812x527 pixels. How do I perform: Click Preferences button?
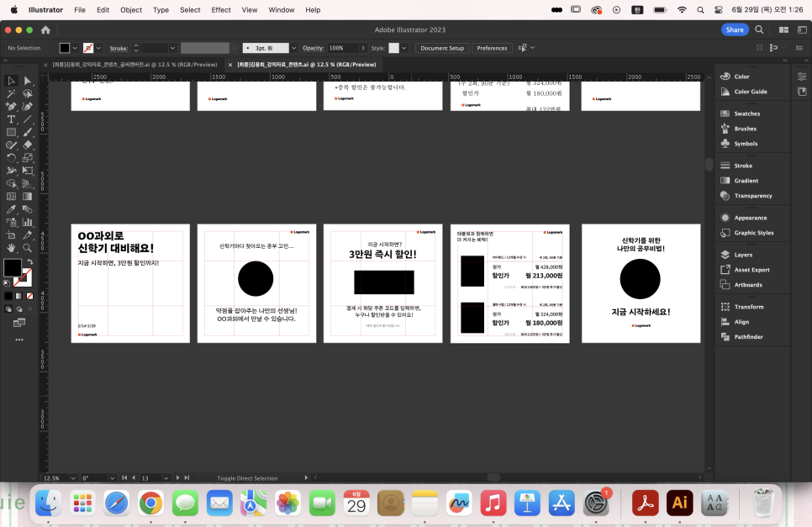(x=492, y=48)
